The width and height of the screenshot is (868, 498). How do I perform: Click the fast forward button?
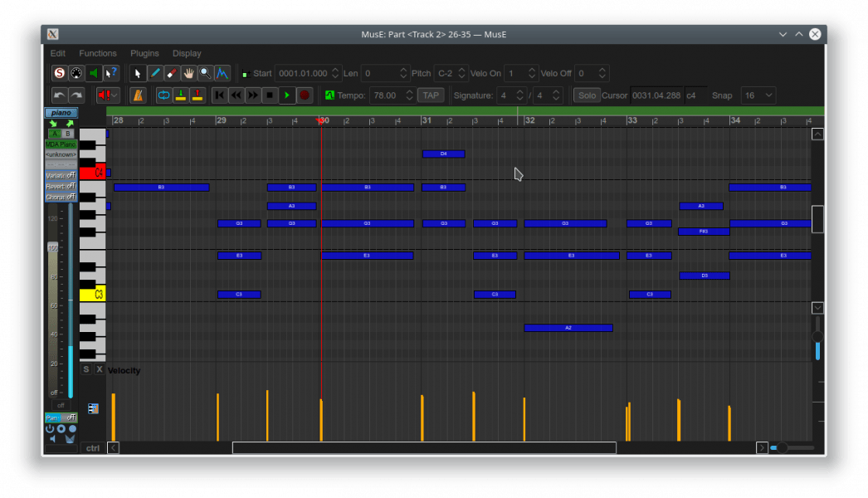pyautogui.click(x=253, y=95)
